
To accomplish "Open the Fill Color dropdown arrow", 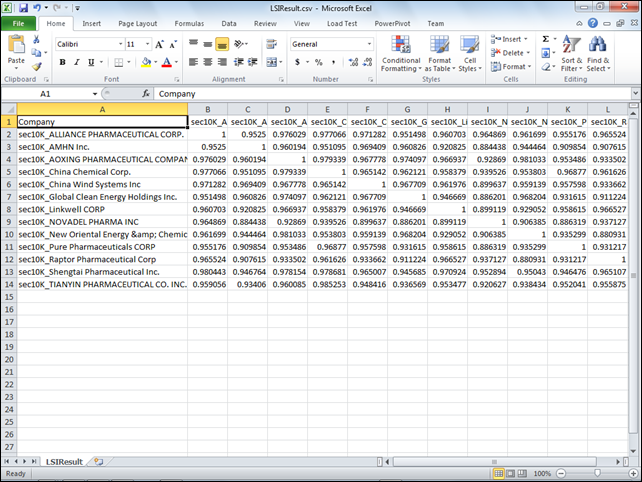I will coord(156,62).
